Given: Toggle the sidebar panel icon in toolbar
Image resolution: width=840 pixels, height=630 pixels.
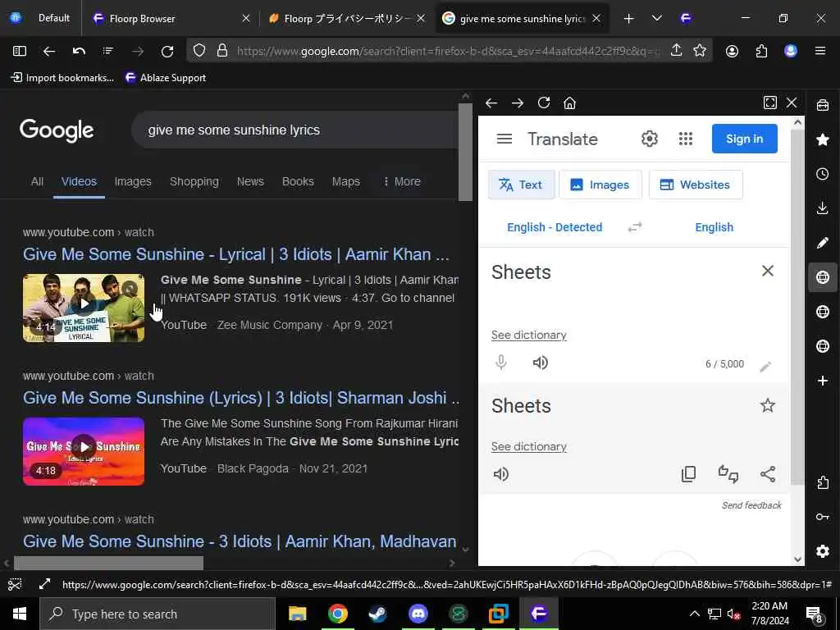Looking at the screenshot, I should [20, 51].
